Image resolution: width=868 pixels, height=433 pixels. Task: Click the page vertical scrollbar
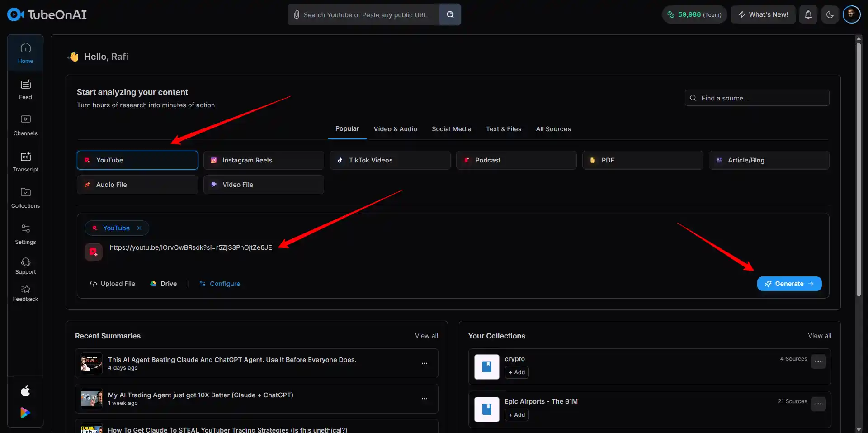(x=859, y=170)
